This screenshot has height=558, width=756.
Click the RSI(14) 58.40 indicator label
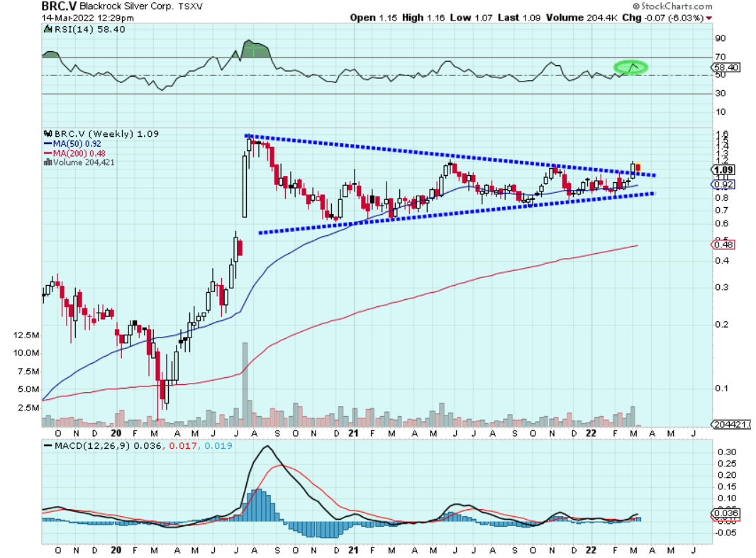point(89,29)
